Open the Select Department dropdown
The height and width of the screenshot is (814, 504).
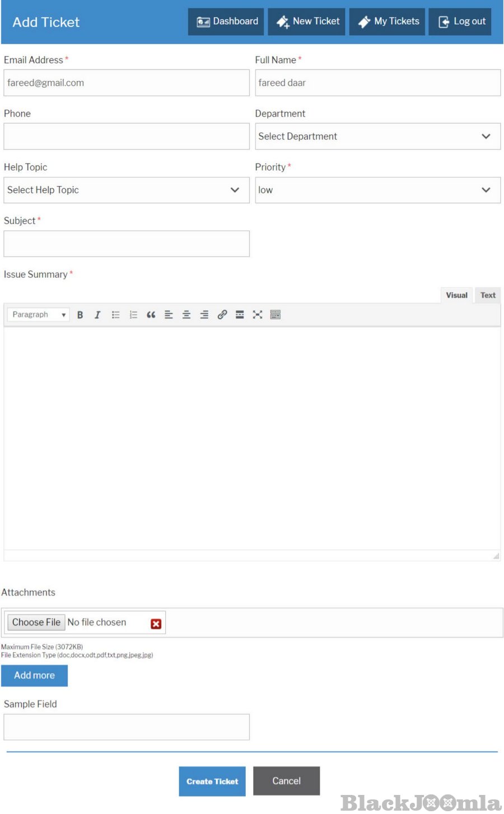[377, 137]
